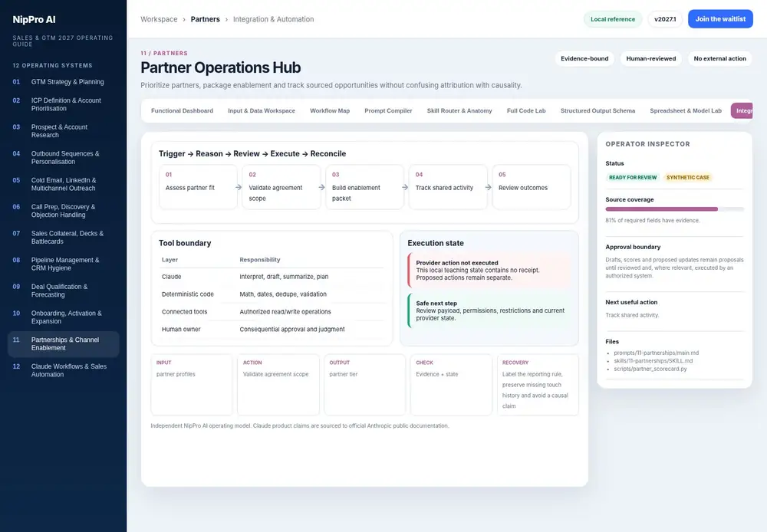Click Track shared activity next action text

pos(632,315)
